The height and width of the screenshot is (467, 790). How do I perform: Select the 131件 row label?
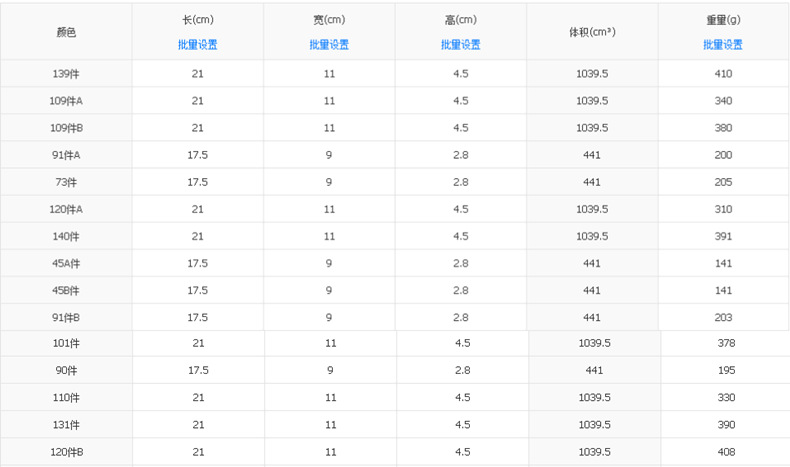click(x=66, y=425)
